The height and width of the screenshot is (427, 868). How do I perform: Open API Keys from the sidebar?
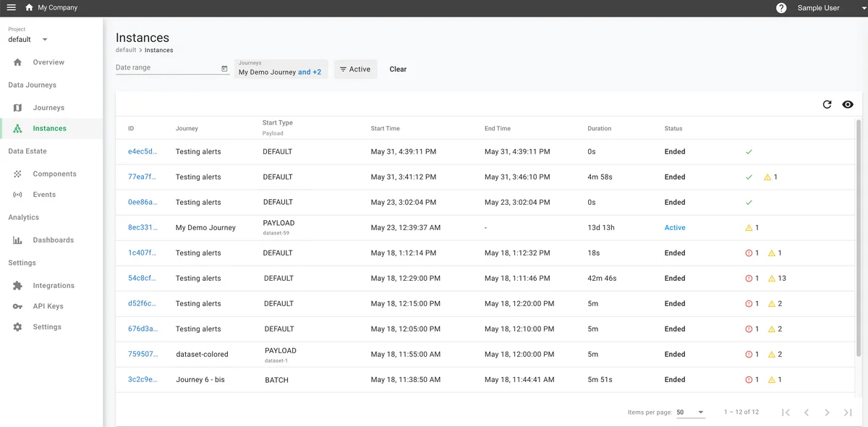coord(46,305)
